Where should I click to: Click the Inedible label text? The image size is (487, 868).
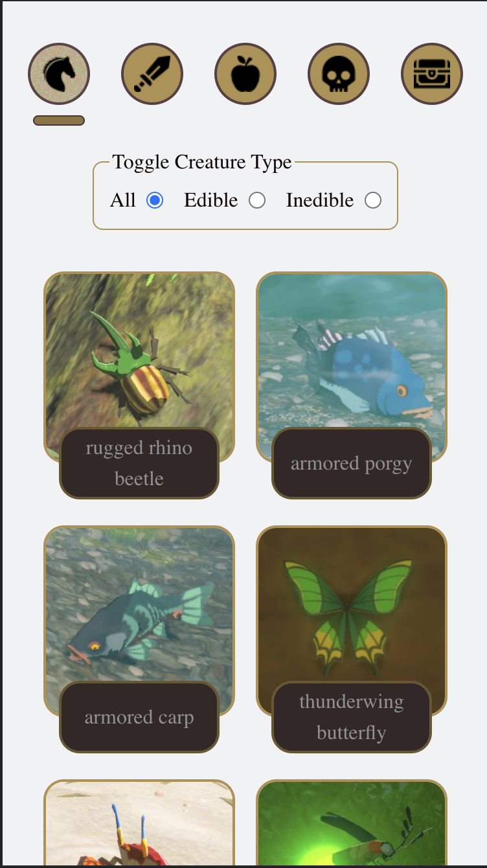click(320, 200)
